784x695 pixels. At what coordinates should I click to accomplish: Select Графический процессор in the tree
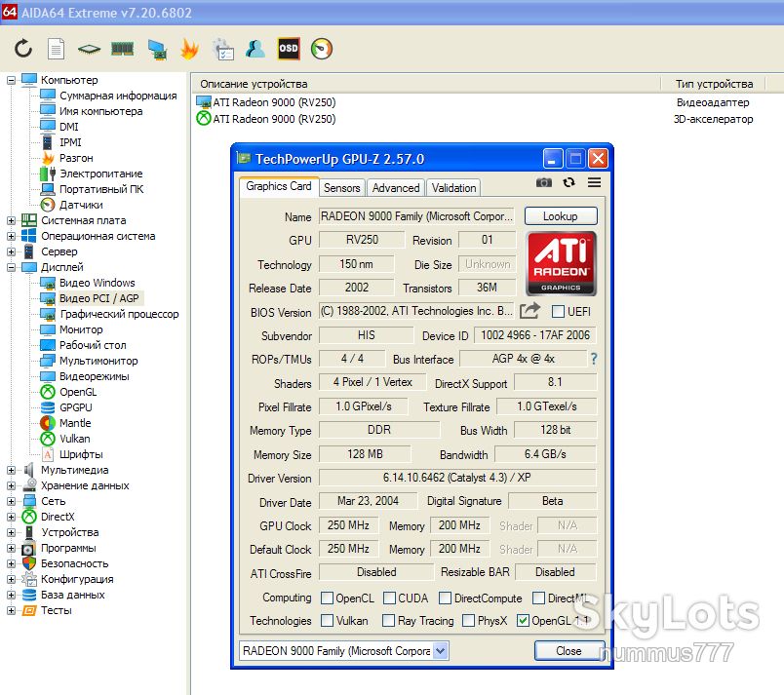tap(119, 314)
